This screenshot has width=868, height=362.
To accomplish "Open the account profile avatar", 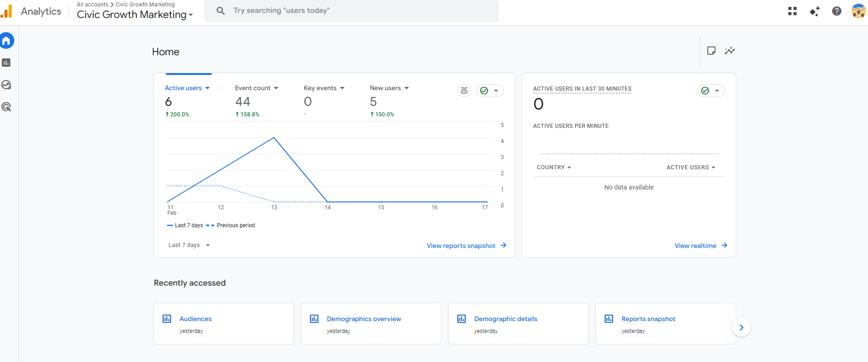I will [858, 11].
